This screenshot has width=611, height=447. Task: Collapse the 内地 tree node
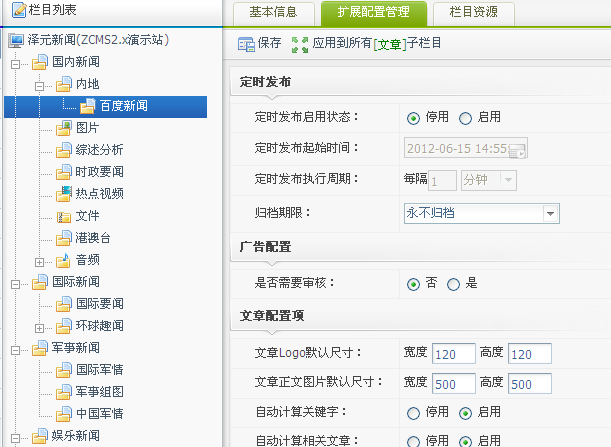41,85
